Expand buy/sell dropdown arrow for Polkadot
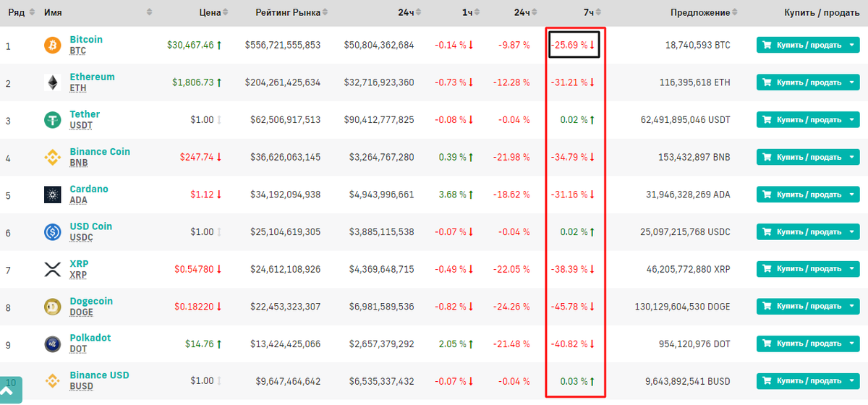This screenshot has height=405, width=868. click(852, 344)
